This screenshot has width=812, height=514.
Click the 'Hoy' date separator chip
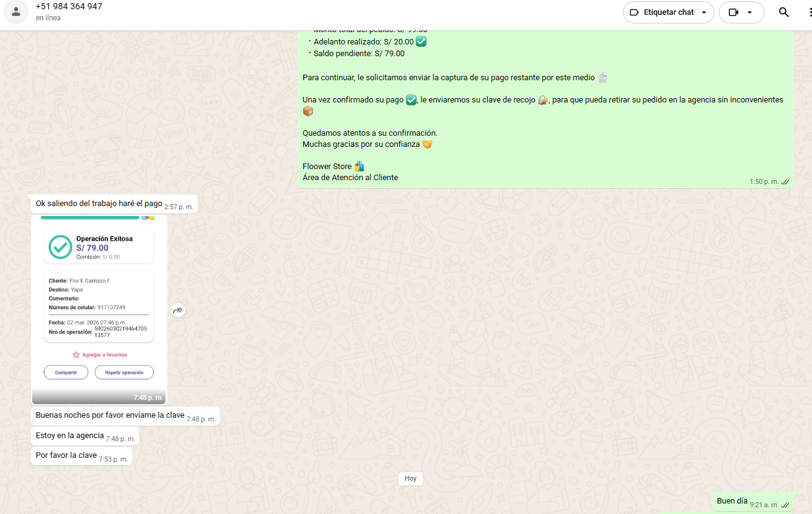tap(411, 478)
